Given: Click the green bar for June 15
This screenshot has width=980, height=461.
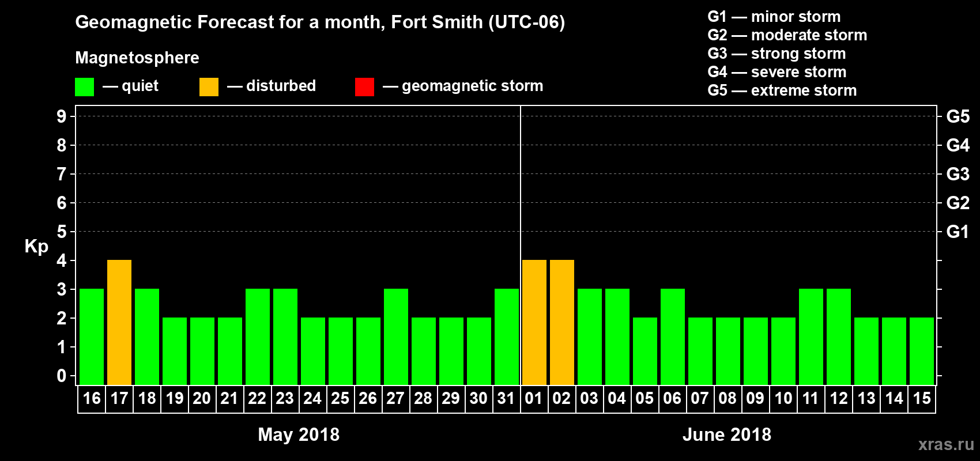Looking at the screenshot, I should 922,351.
